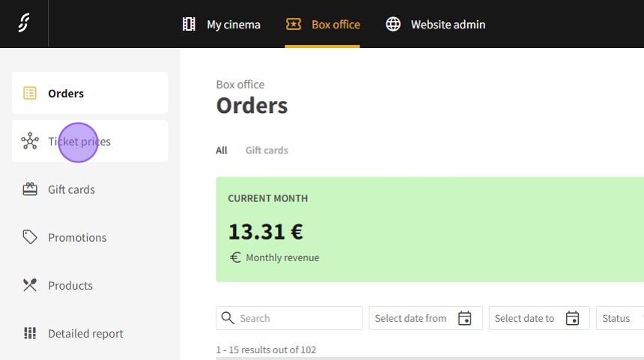Image resolution: width=644 pixels, height=360 pixels.
Task: Click the gift card icon in sidebar
Action: coord(30,189)
